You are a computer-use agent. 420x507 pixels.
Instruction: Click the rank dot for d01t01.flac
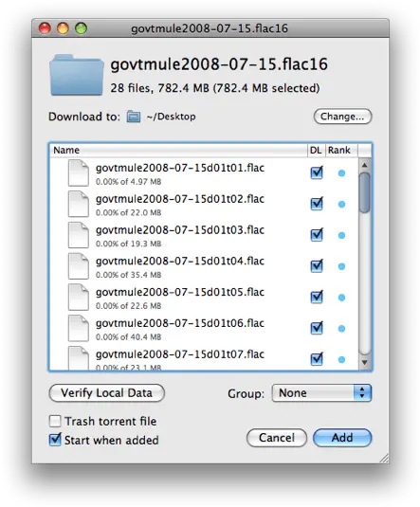click(341, 173)
